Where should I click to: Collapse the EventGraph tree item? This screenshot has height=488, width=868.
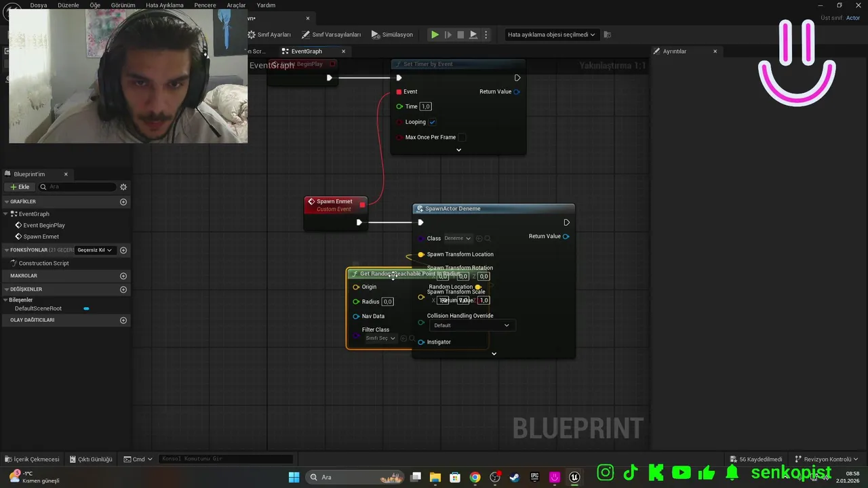[7, 214]
